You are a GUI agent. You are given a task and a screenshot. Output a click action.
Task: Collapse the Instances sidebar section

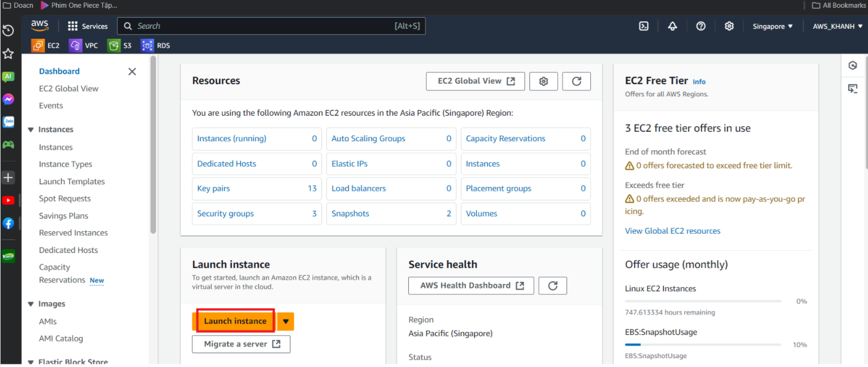click(x=31, y=130)
